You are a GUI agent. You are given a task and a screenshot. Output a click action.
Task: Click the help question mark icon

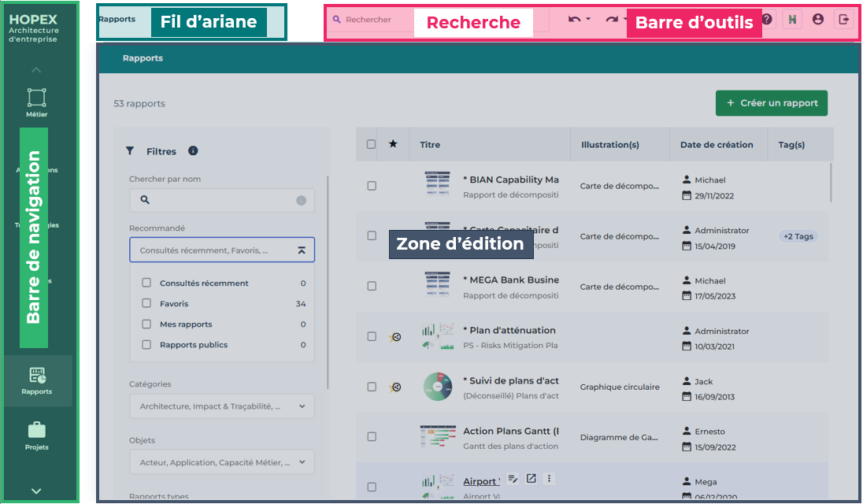(767, 20)
